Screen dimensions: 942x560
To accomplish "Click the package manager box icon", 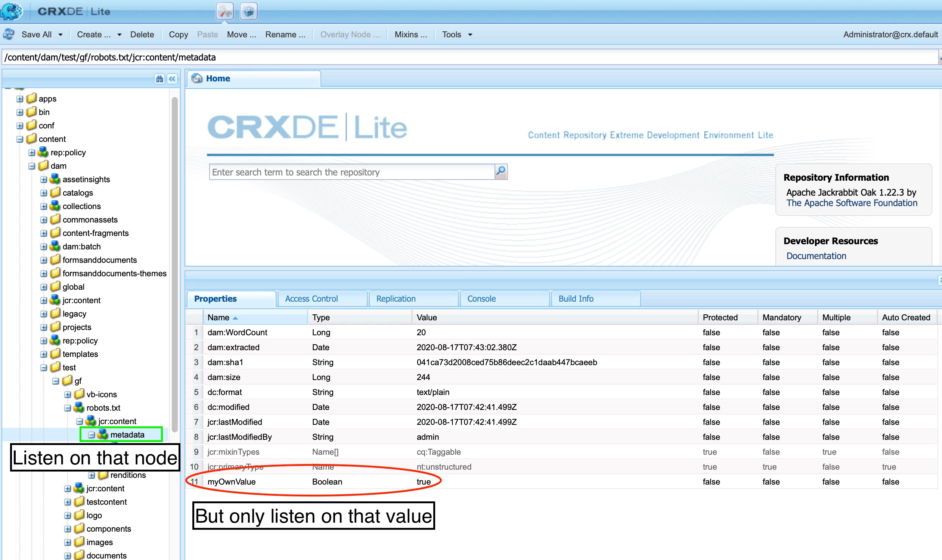I will [x=248, y=11].
